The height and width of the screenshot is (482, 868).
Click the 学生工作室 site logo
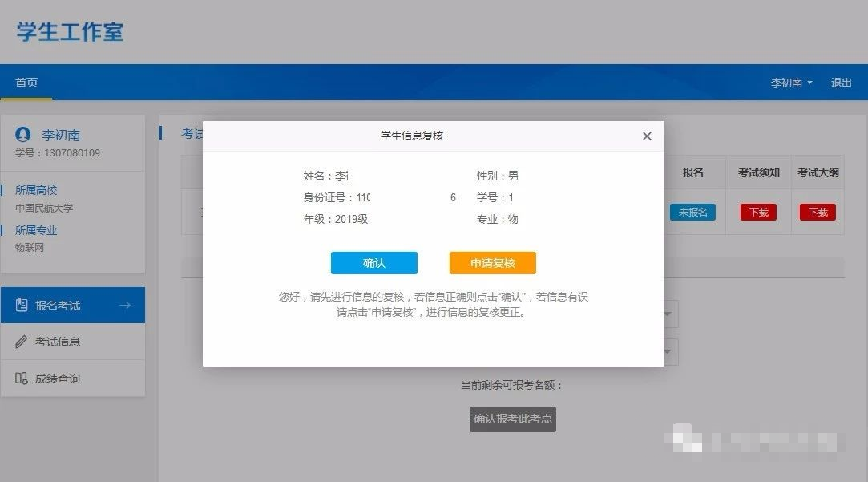(70, 32)
